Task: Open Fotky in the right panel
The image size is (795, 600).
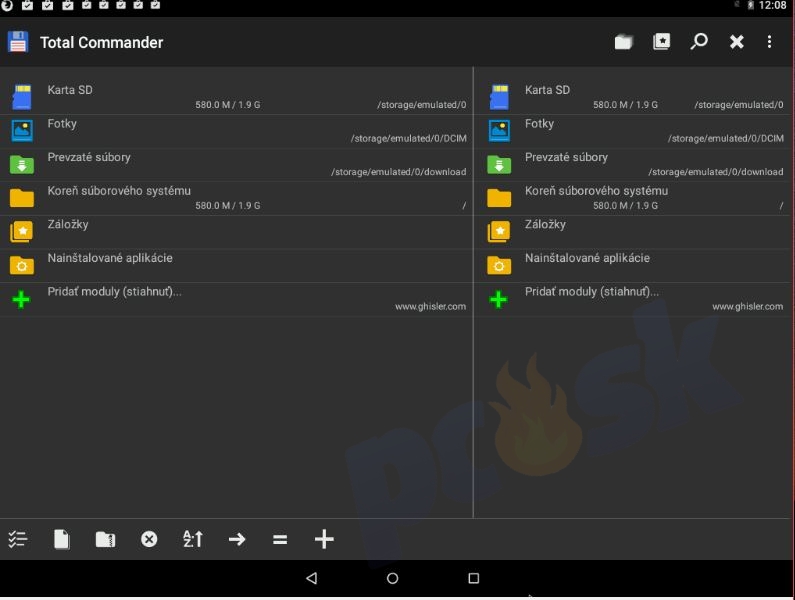Action: (x=634, y=131)
